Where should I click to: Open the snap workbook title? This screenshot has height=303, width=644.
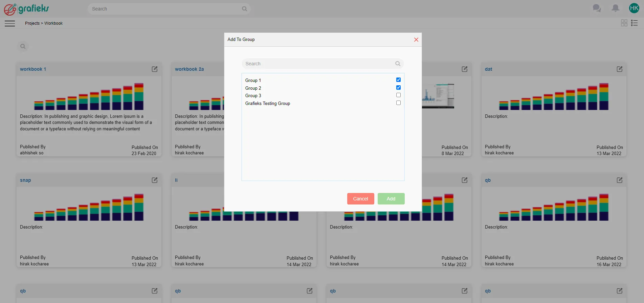25,180
